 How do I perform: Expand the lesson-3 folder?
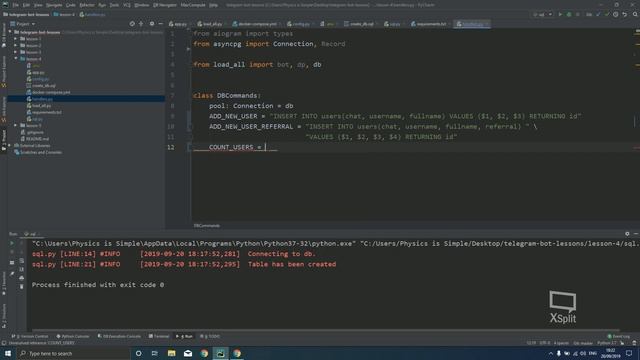[x=16, y=52]
